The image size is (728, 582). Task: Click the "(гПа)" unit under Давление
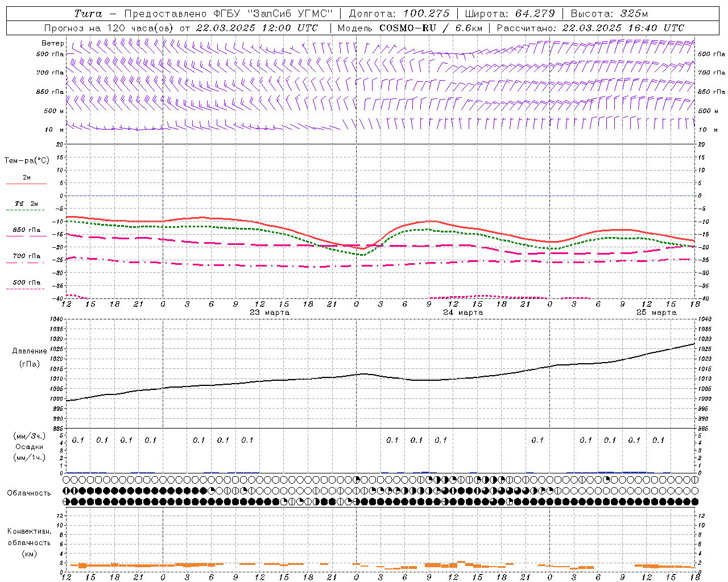click(x=30, y=364)
